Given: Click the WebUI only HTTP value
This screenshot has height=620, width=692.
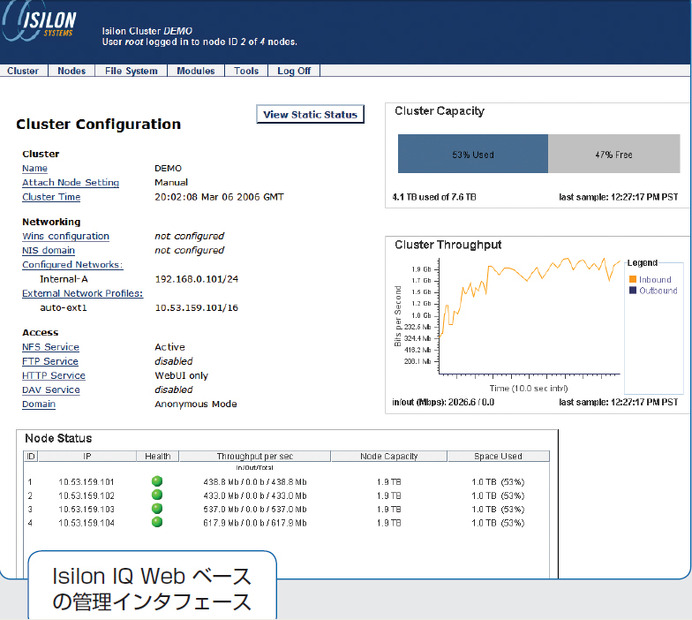Looking at the screenshot, I should pos(181,376).
